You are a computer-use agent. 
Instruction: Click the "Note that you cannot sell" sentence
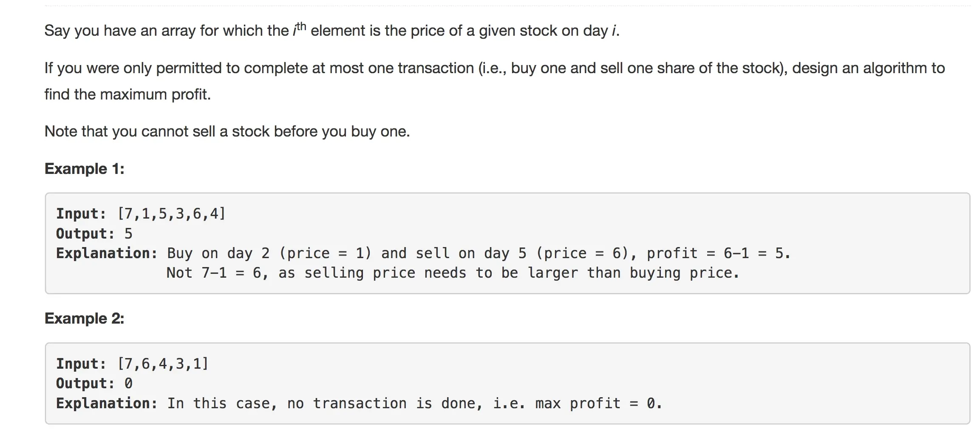point(227,131)
